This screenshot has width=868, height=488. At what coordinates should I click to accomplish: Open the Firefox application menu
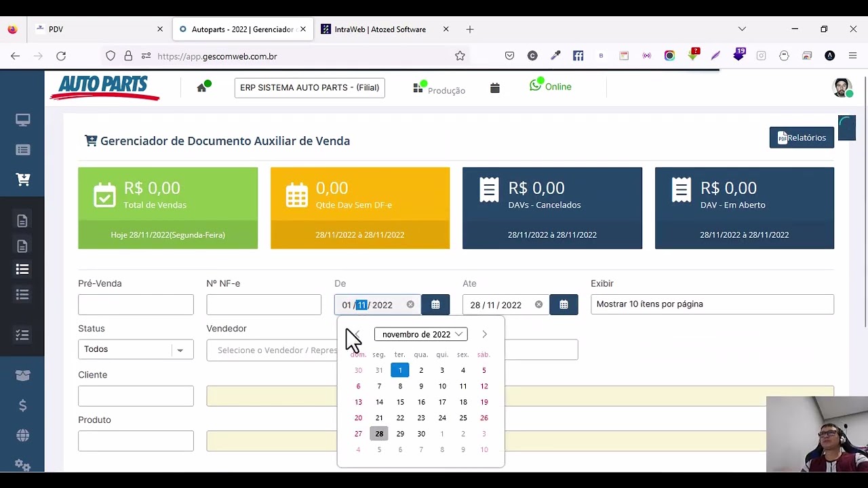(x=852, y=56)
